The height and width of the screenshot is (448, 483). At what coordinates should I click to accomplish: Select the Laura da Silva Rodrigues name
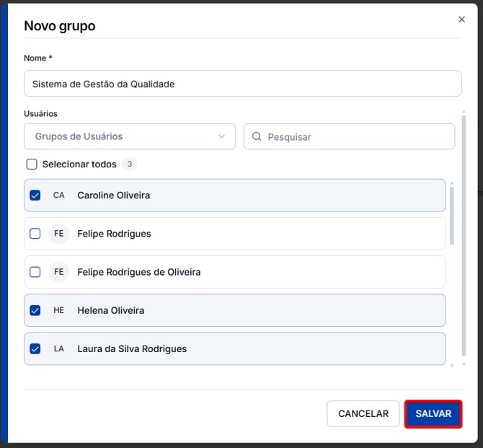tap(132, 348)
